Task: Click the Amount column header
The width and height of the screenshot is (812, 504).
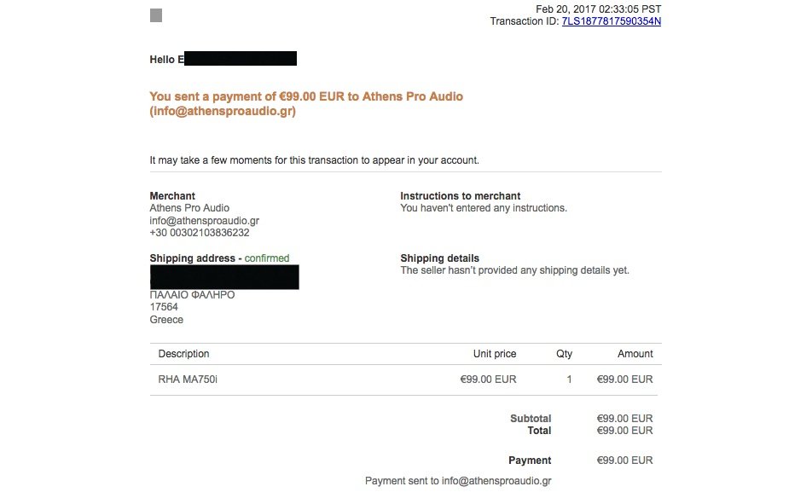Action: (635, 354)
